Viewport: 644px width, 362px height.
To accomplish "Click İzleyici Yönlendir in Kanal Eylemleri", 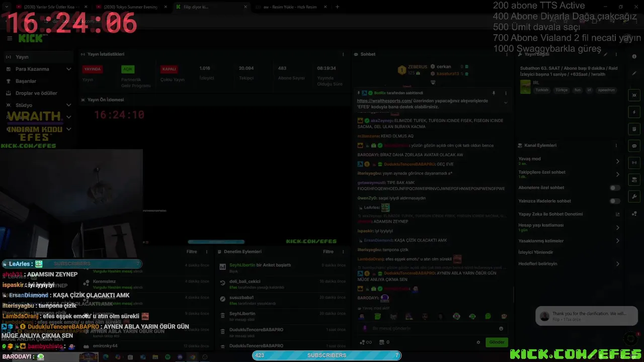I will [x=536, y=252].
